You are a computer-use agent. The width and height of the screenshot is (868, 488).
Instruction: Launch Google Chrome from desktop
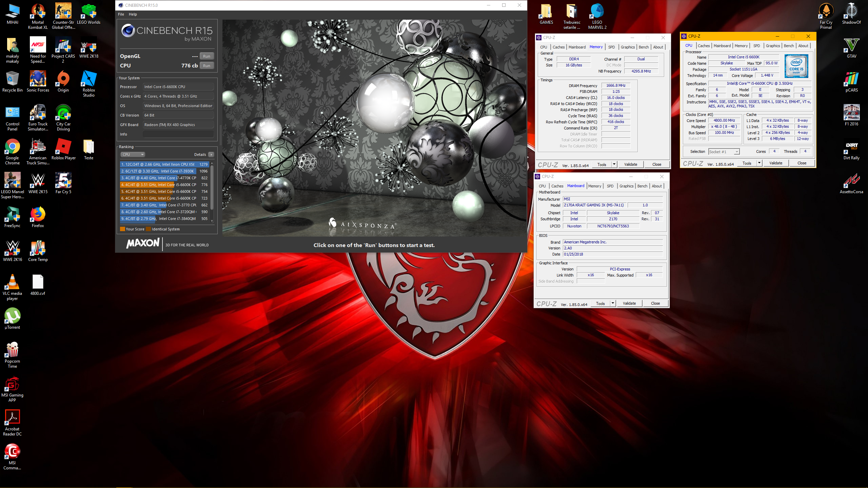[x=12, y=151]
